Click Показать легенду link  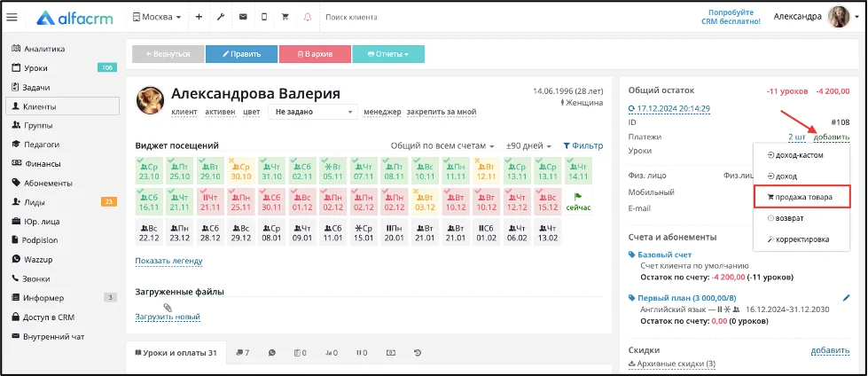(168, 260)
